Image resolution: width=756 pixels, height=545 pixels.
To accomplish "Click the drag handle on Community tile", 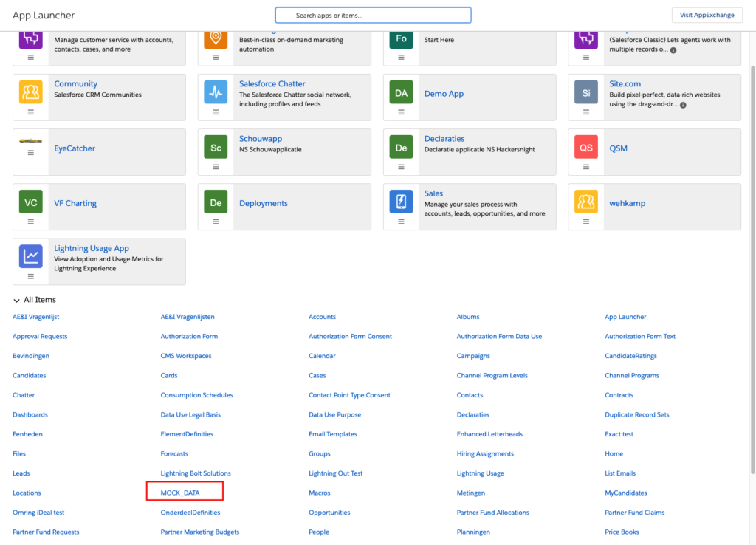I will coord(31,112).
